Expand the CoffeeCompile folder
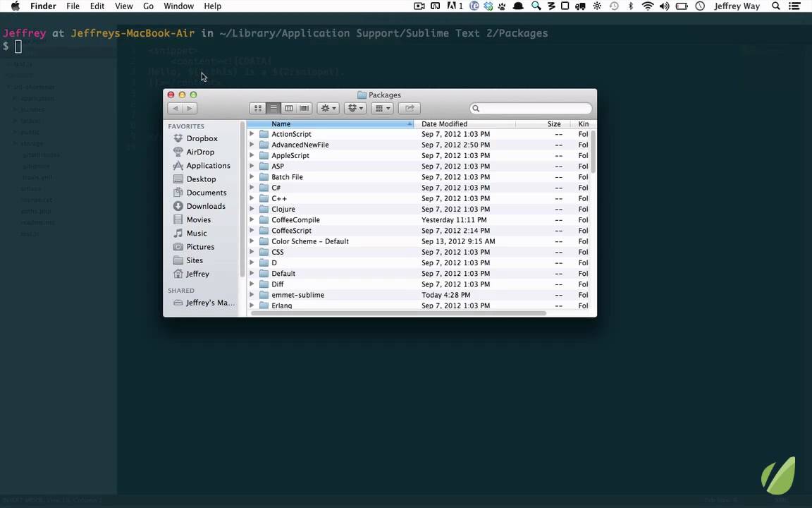 [252, 220]
